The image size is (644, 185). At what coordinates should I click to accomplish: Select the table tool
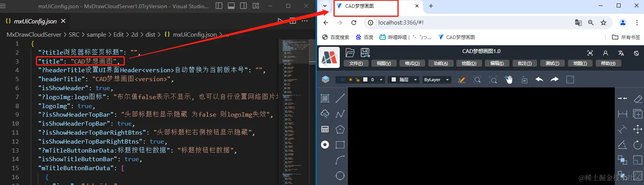pos(325,129)
